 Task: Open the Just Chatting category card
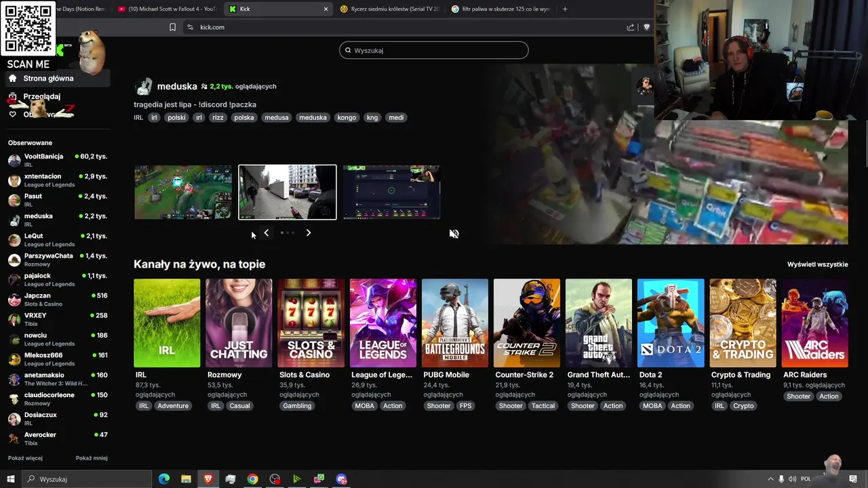point(239,323)
